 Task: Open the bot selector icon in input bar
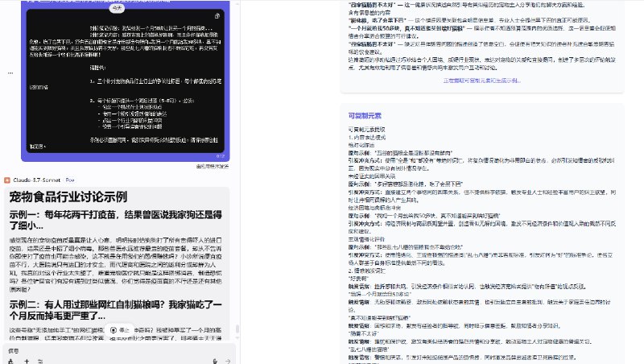(x=10, y=362)
